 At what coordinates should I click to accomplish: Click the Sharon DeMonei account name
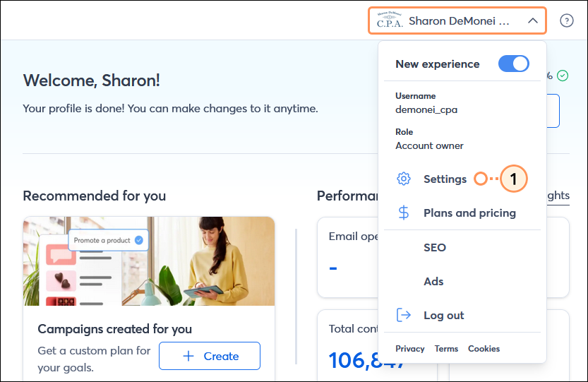pyautogui.click(x=459, y=20)
